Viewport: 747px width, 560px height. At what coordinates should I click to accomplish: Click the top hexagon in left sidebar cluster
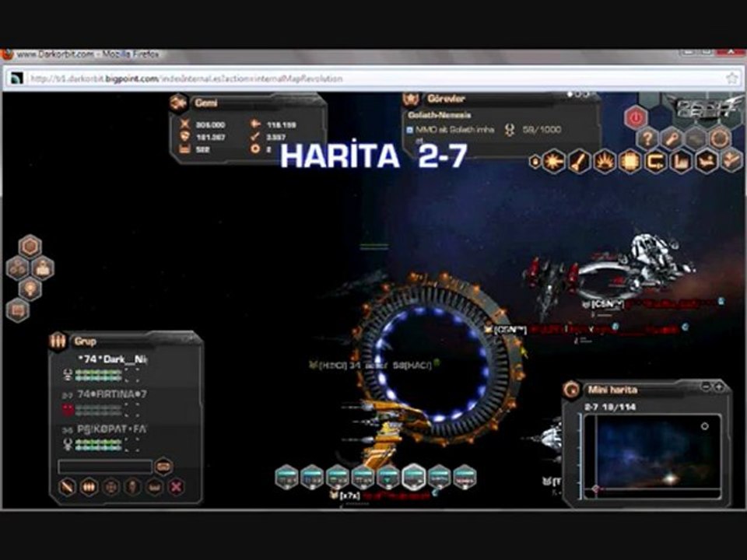click(30, 247)
